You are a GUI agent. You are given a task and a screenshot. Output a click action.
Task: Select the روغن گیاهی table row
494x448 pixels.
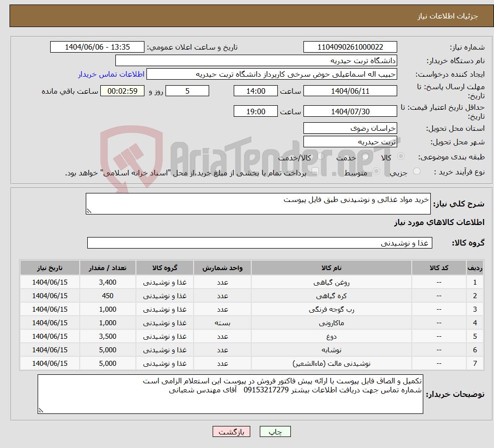(247, 282)
